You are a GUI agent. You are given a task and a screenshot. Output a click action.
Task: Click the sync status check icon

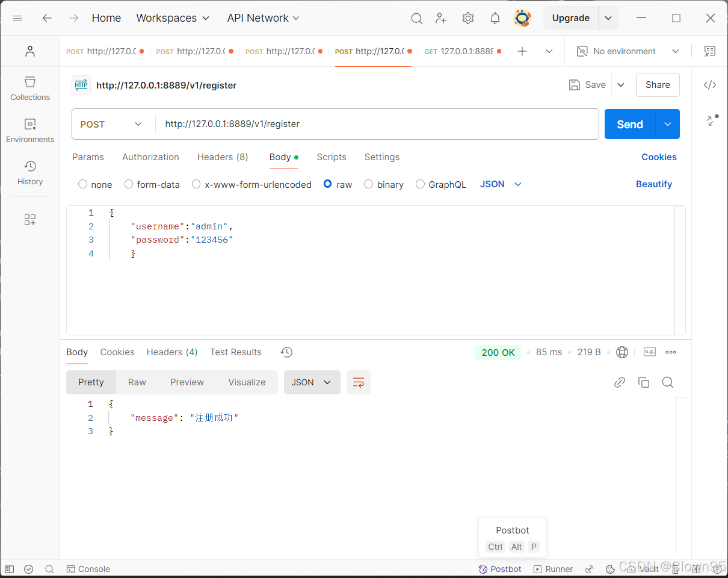[28, 569]
